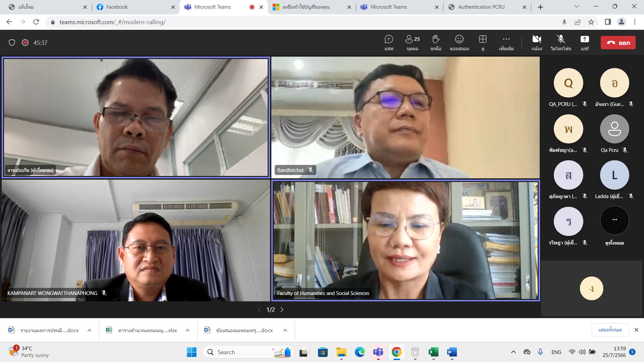Image resolution: width=644 pixels, height=362 pixels.
Task: Switch to Authentication PCRU tab
Action: point(481,7)
